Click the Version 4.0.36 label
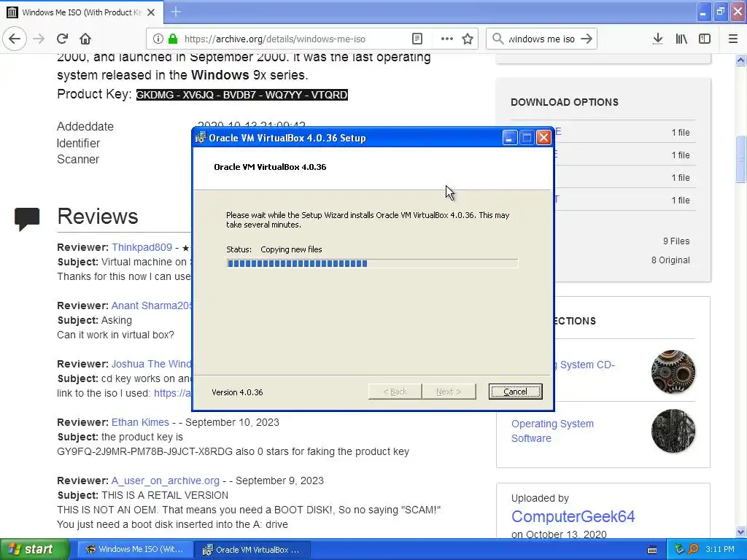Screen dimensions: 747x560 [x=237, y=392]
